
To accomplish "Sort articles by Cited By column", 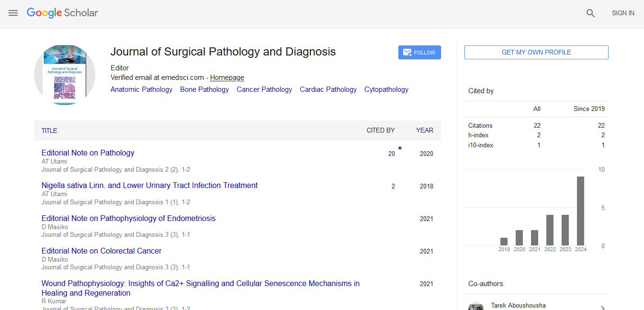I will (x=380, y=130).
